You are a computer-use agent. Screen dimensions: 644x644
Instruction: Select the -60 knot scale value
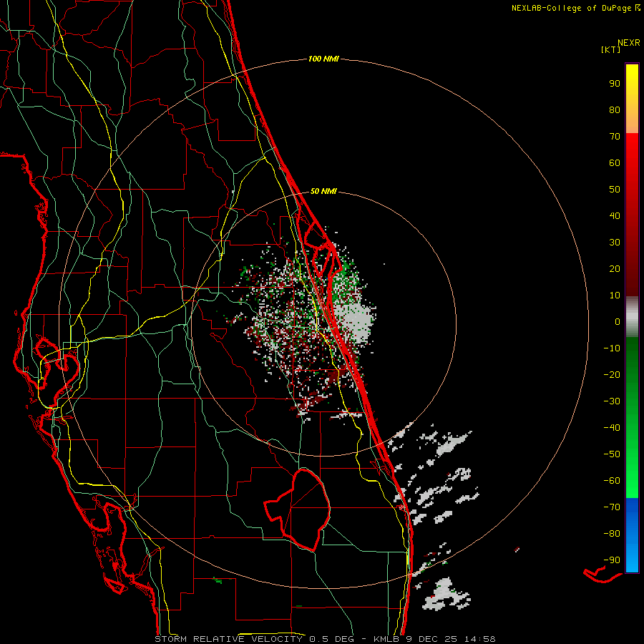click(612, 481)
